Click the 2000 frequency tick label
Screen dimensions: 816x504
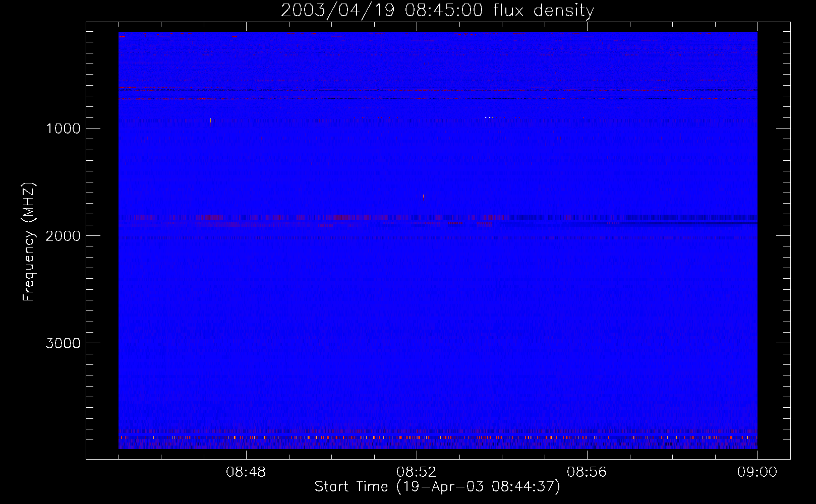pyautogui.click(x=63, y=236)
